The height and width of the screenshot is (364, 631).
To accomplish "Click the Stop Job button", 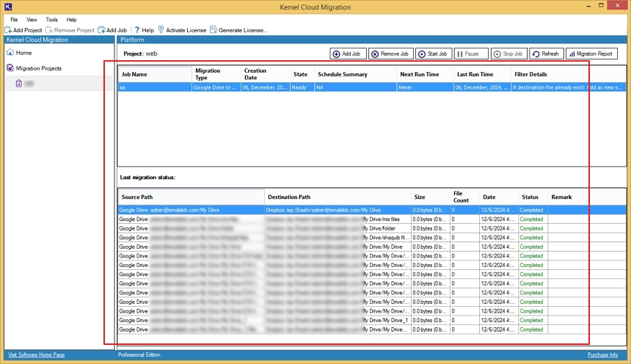I will tap(508, 54).
